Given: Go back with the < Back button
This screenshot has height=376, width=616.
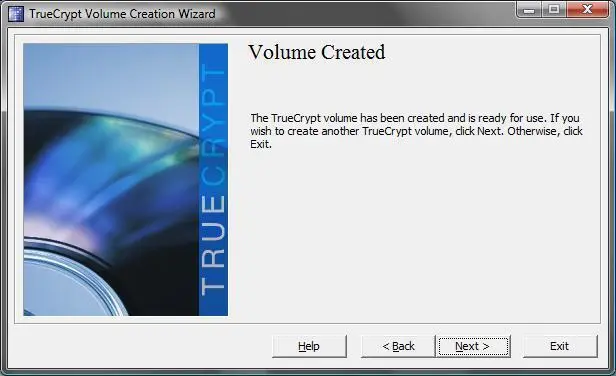Looking at the screenshot, I should tap(398, 346).
